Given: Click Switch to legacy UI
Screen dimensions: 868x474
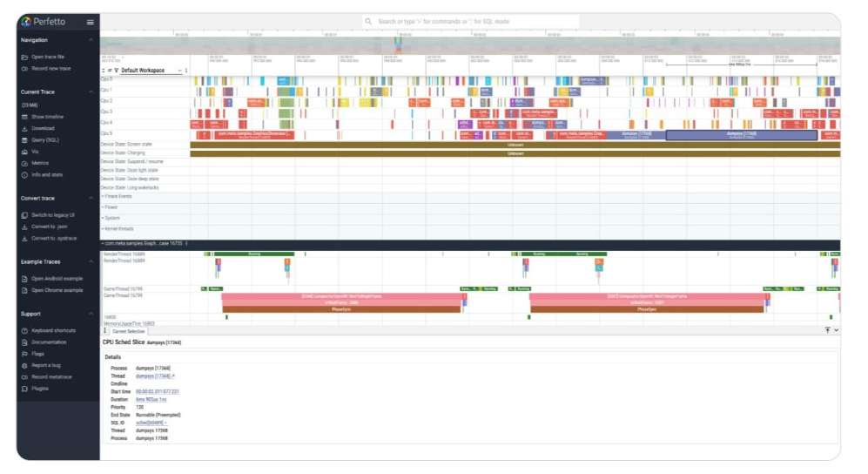Looking at the screenshot, I should (x=53, y=215).
